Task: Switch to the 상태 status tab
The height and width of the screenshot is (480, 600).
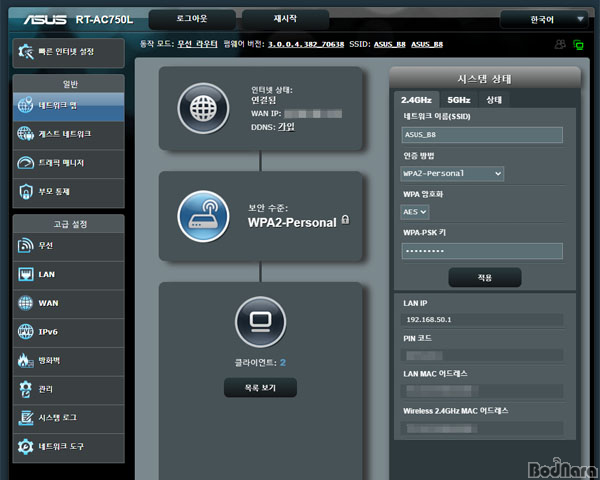Action: click(x=494, y=100)
